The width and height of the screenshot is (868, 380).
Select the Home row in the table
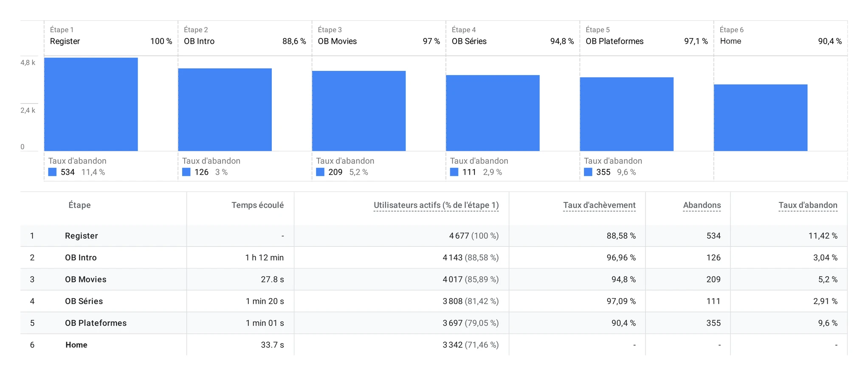434,345
